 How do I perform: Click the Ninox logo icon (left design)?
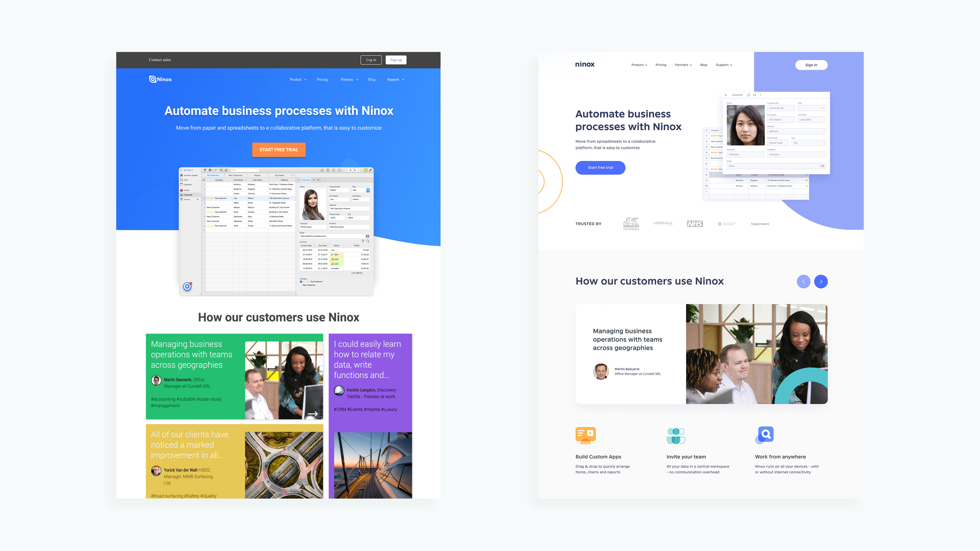(151, 79)
